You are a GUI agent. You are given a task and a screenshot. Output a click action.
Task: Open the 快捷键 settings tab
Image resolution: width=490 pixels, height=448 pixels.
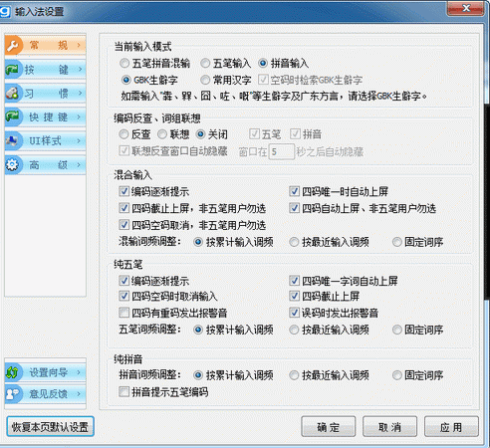coord(46,116)
